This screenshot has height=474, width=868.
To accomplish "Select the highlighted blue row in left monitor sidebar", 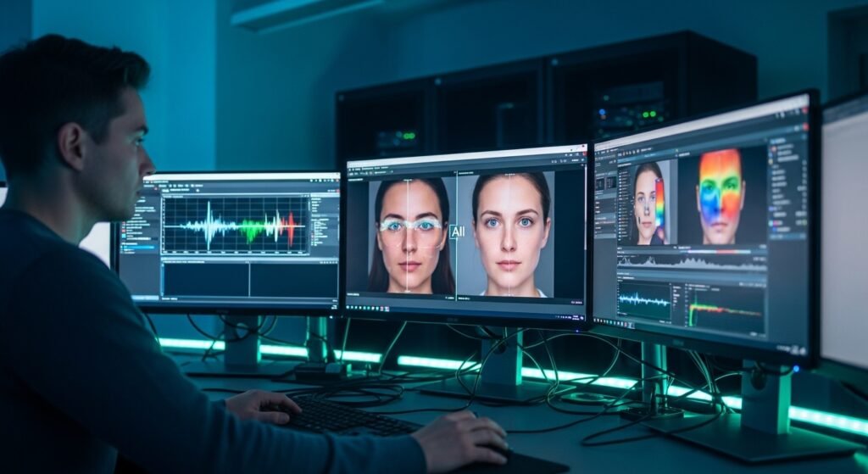I will pyautogui.click(x=138, y=248).
